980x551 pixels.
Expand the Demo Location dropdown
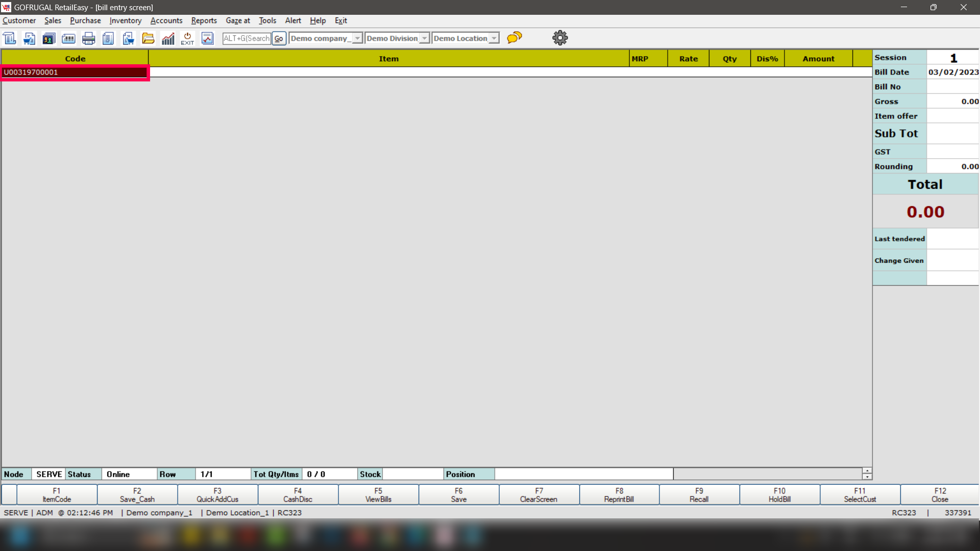pyautogui.click(x=494, y=38)
